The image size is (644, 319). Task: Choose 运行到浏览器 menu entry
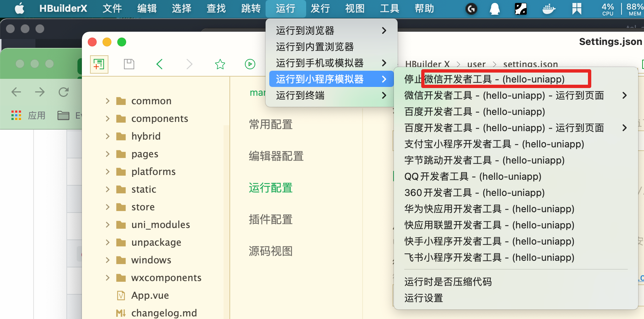[331, 31]
